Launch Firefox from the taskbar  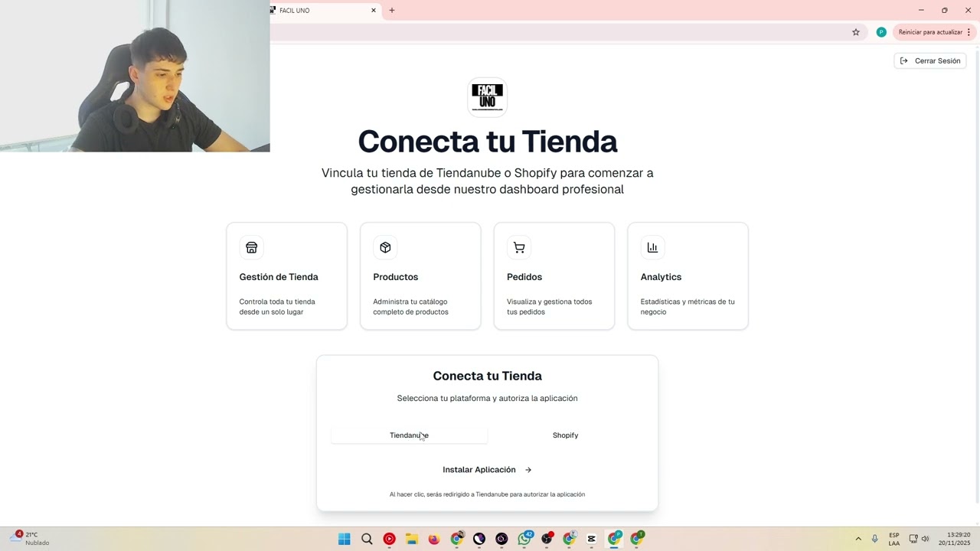434,539
